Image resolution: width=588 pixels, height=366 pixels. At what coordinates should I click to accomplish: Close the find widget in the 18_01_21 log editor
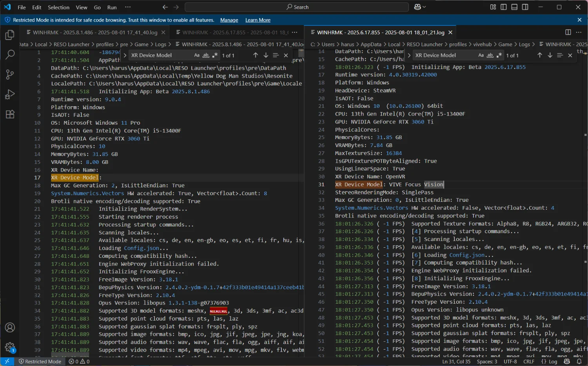click(x=570, y=55)
